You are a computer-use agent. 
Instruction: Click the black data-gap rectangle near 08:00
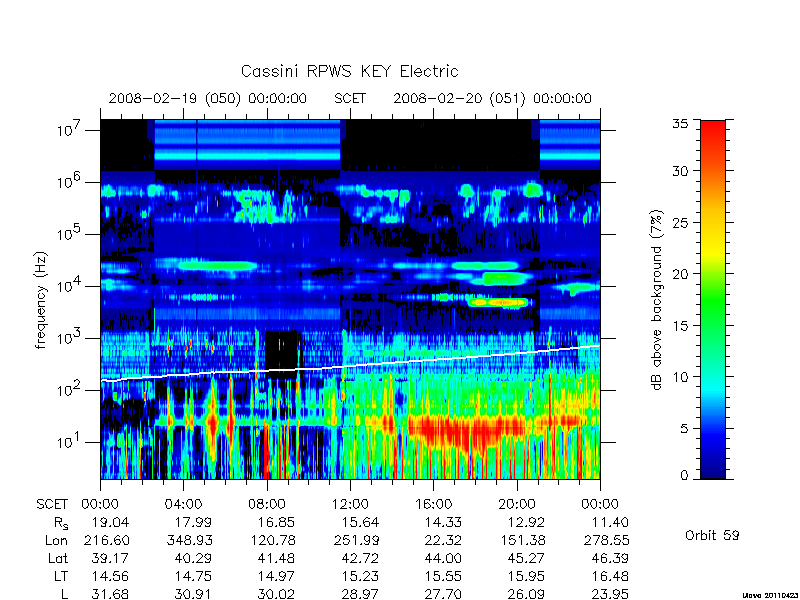(282, 354)
